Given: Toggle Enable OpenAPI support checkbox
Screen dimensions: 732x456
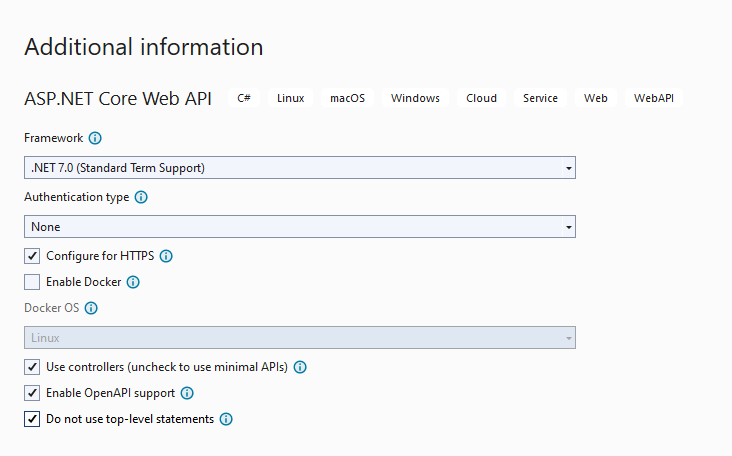Looking at the screenshot, I should coord(33,393).
